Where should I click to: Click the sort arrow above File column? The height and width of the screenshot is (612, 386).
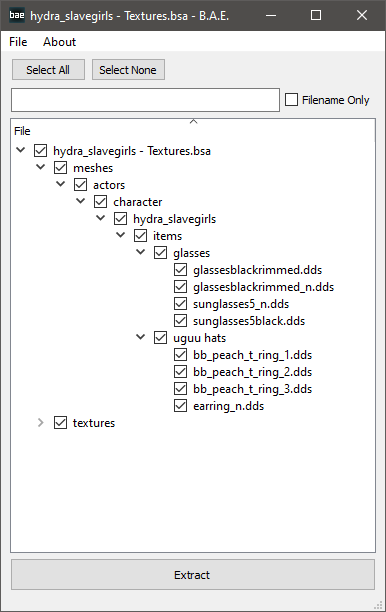tap(193, 122)
